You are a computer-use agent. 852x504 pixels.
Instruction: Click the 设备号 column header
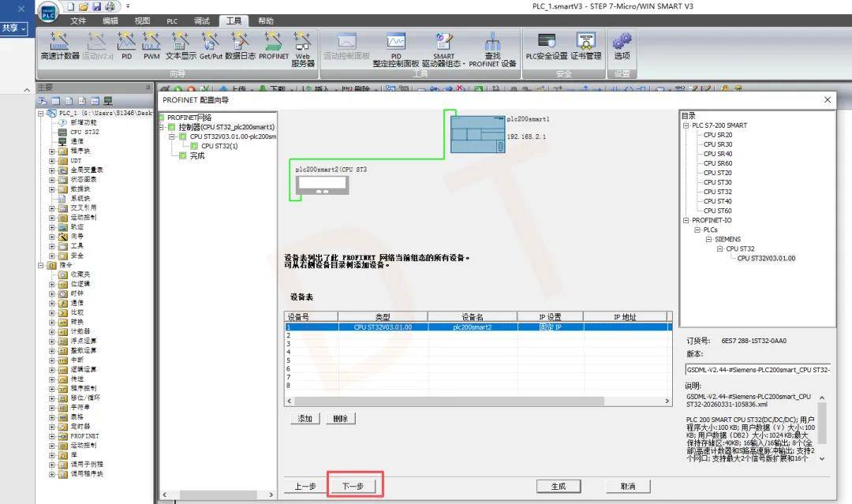[312, 316]
